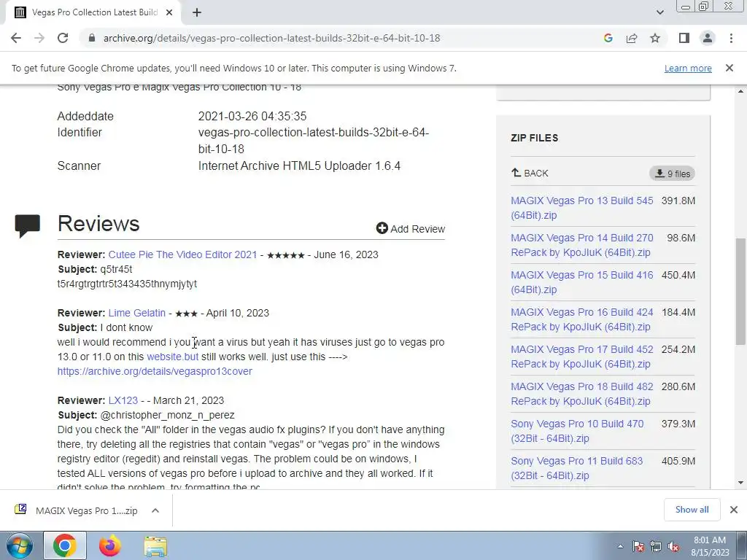Click the Chrome taskbar icon
Viewport: 747px width, 560px height.
65,545
